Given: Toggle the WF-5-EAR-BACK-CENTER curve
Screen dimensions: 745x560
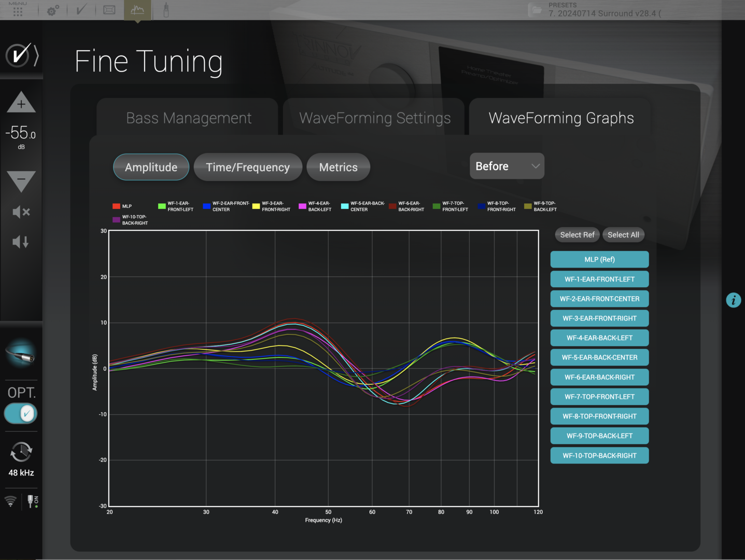Looking at the screenshot, I should 599,357.
